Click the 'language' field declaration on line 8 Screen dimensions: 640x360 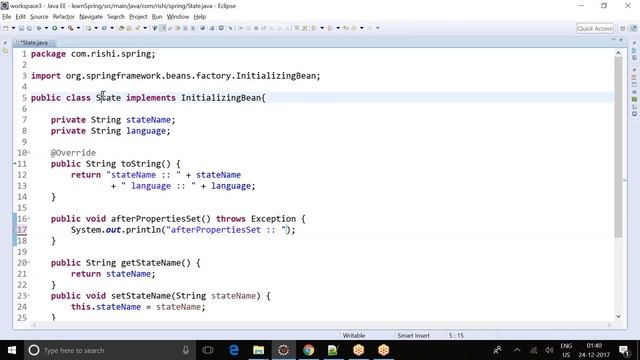pos(146,131)
